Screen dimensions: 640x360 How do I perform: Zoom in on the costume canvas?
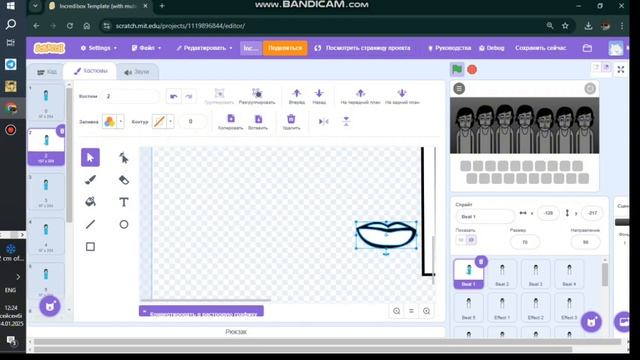coord(427,311)
